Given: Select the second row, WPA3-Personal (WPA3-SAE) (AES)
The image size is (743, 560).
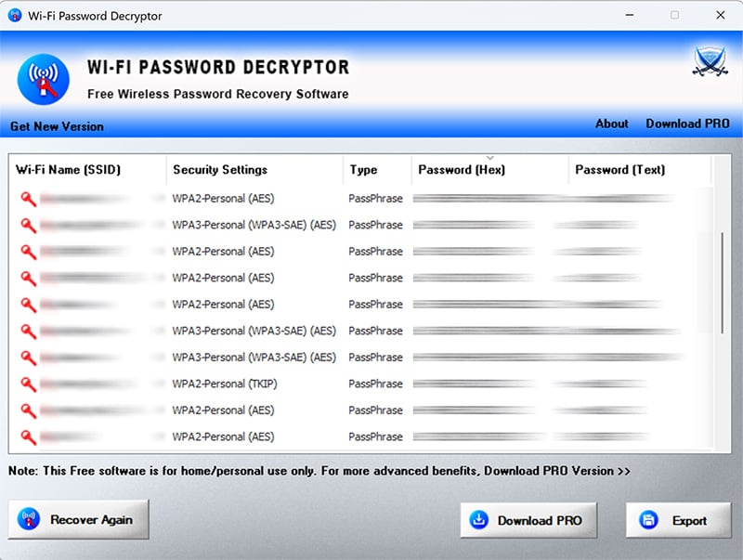Looking at the screenshot, I should 254,225.
